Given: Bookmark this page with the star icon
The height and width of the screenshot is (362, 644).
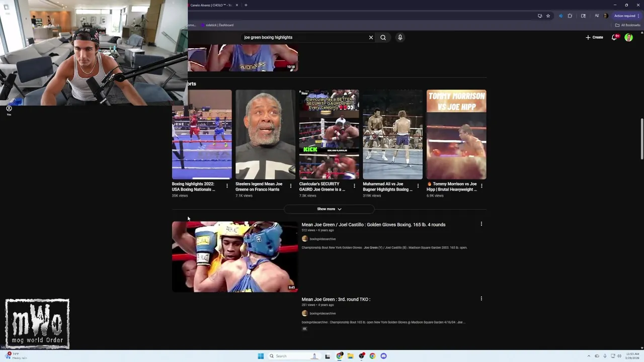Looking at the screenshot, I should click(548, 16).
